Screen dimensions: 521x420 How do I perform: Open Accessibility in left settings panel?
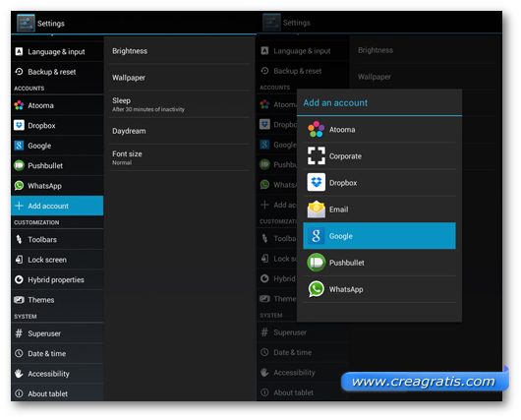(x=57, y=374)
